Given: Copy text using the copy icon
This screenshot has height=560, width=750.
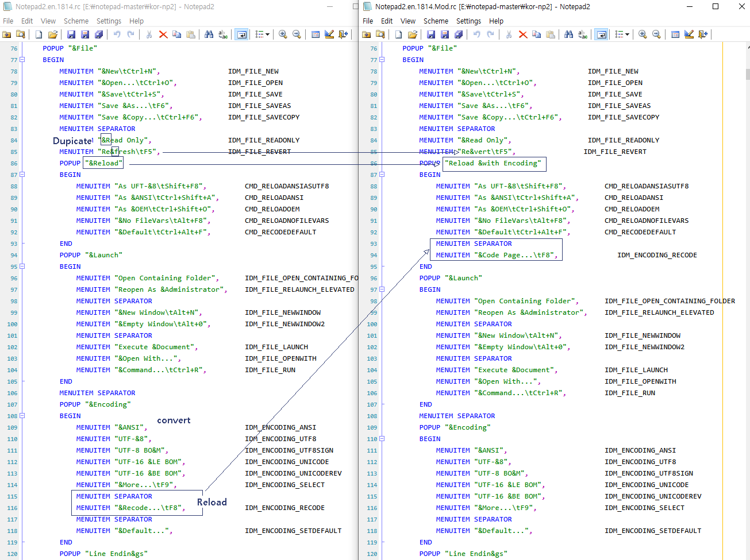Looking at the screenshot, I should click(x=176, y=34).
